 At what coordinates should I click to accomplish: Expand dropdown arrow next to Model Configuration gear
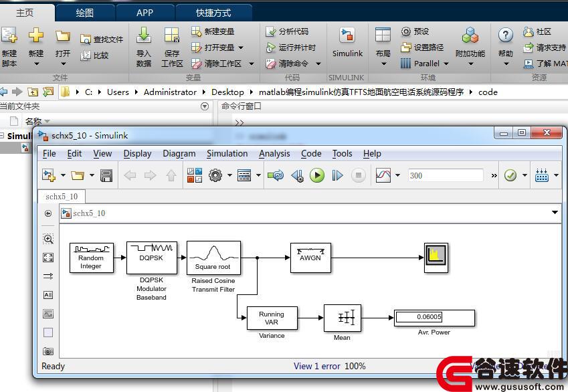pyautogui.click(x=229, y=176)
